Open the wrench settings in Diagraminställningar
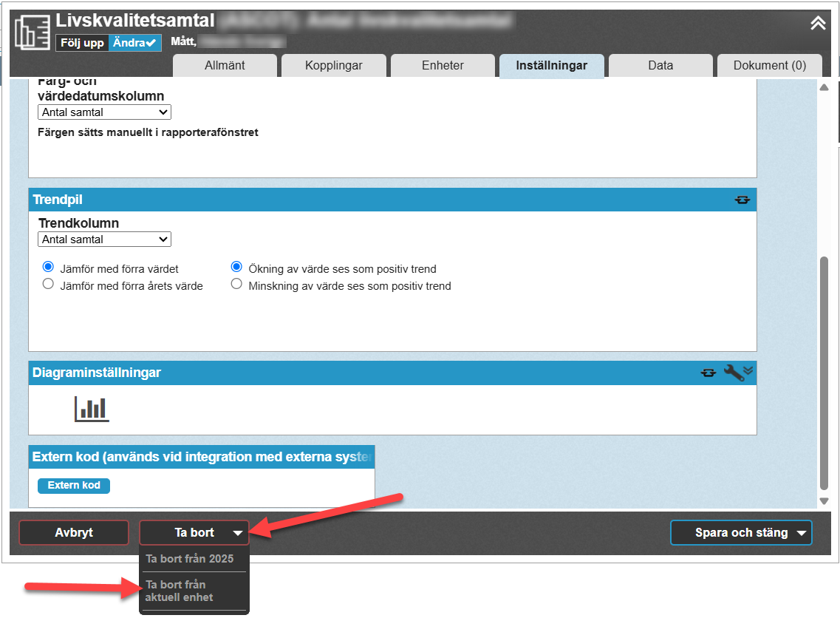Image resolution: width=840 pixels, height=618 pixels. [733, 373]
